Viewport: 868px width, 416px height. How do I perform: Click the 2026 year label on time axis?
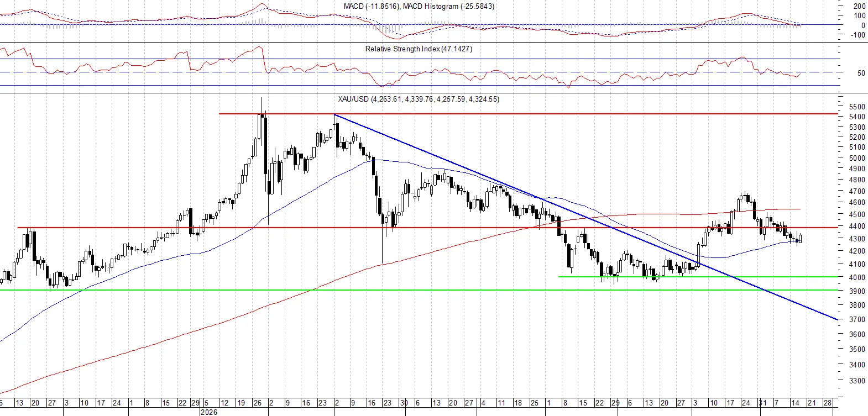(x=209, y=412)
